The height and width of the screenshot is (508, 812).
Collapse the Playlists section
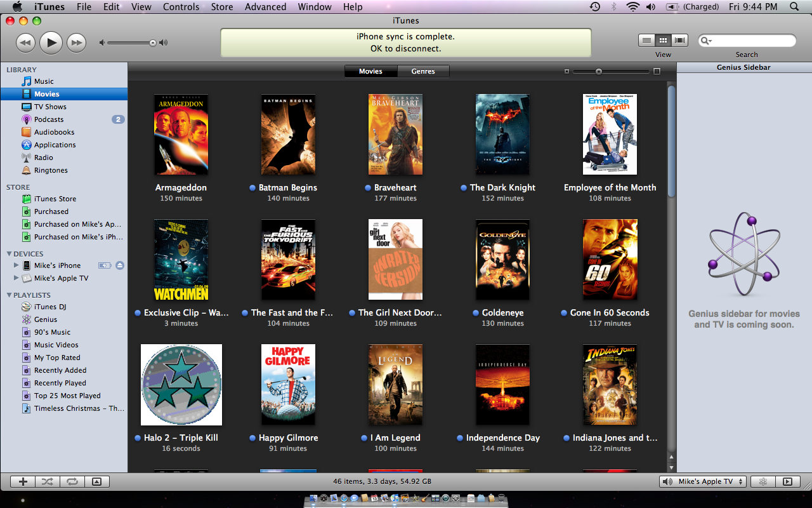click(9, 295)
